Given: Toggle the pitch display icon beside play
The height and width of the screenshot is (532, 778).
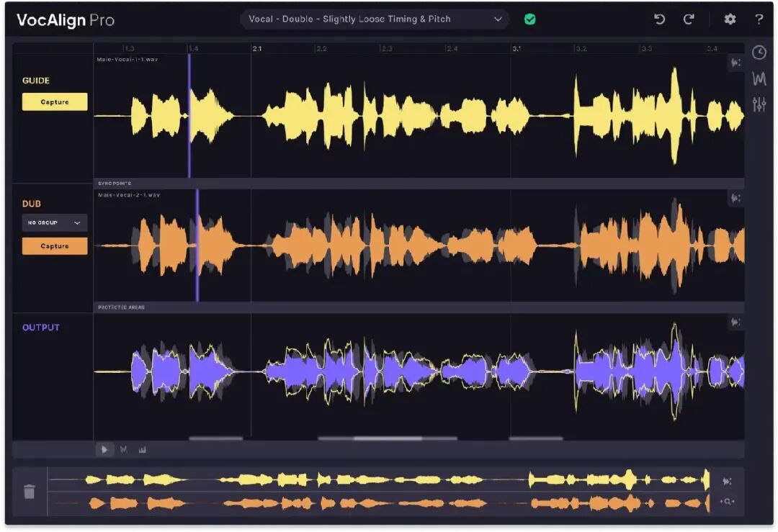Looking at the screenshot, I should (124, 450).
